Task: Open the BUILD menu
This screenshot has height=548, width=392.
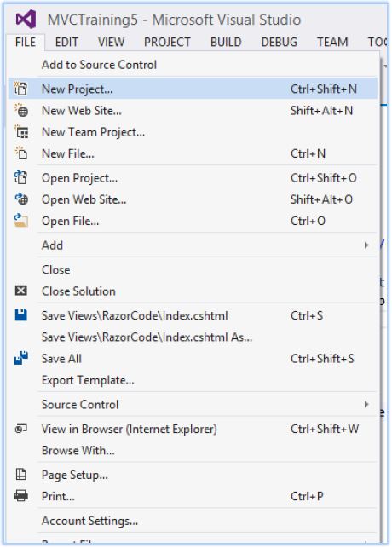Action: [226, 43]
